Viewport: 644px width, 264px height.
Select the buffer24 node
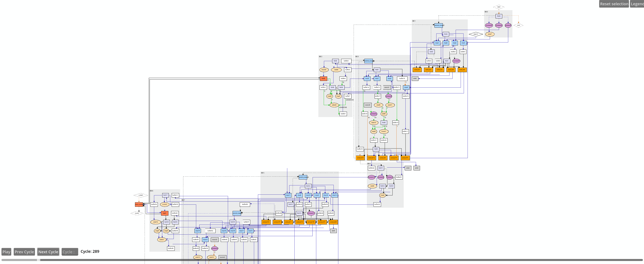(x=377, y=204)
